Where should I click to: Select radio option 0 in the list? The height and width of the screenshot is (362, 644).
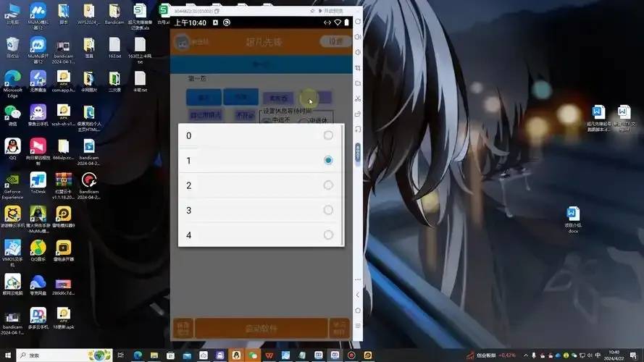pos(262,135)
